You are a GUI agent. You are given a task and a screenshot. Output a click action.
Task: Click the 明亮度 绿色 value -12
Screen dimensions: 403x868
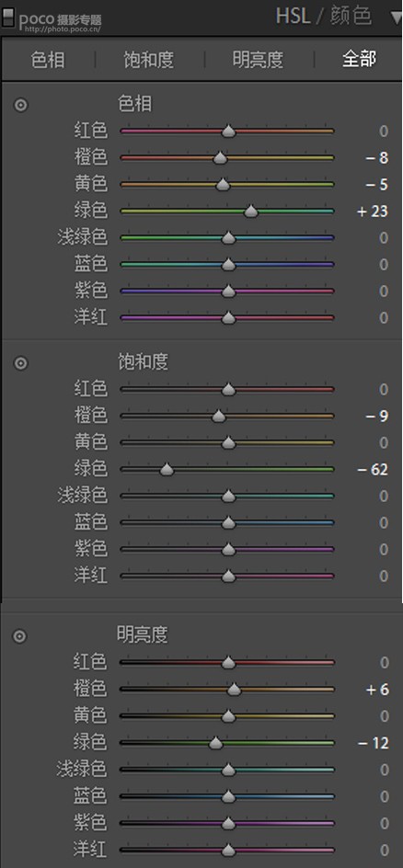[x=374, y=743]
